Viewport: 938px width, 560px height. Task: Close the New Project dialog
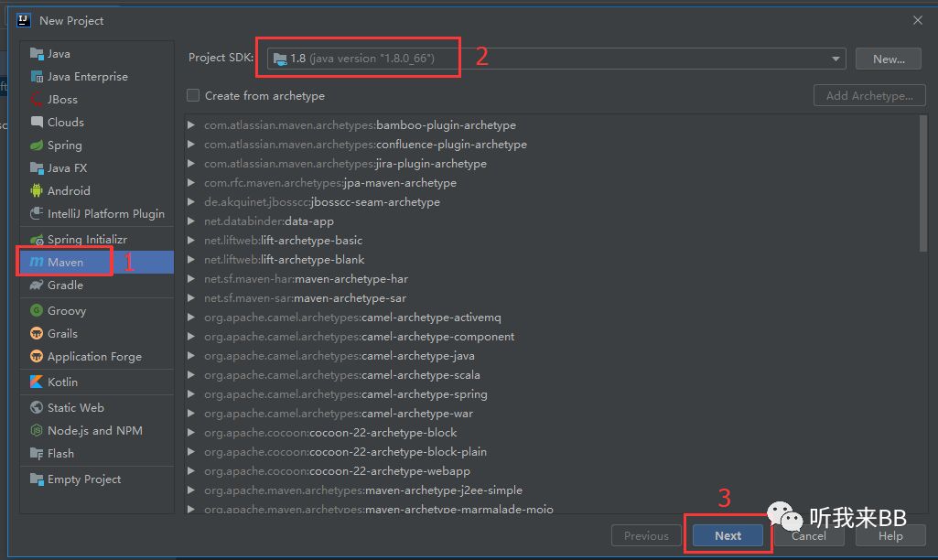918,20
